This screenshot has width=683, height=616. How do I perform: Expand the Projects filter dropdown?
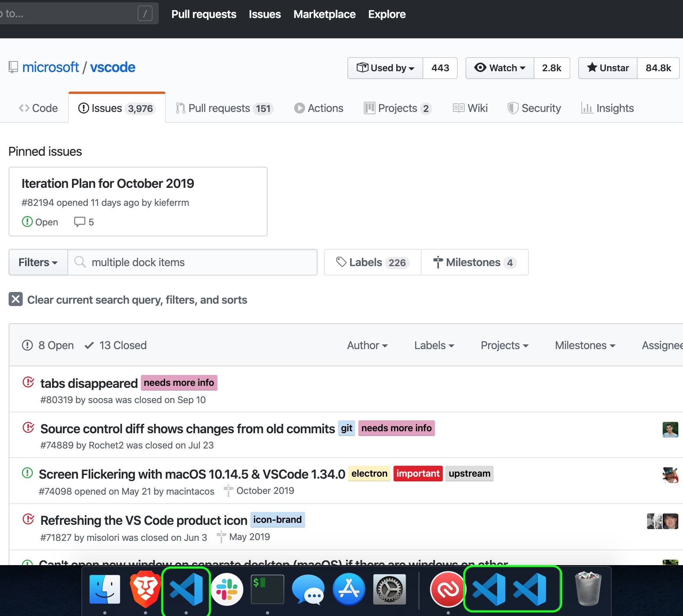click(x=505, y=345)
